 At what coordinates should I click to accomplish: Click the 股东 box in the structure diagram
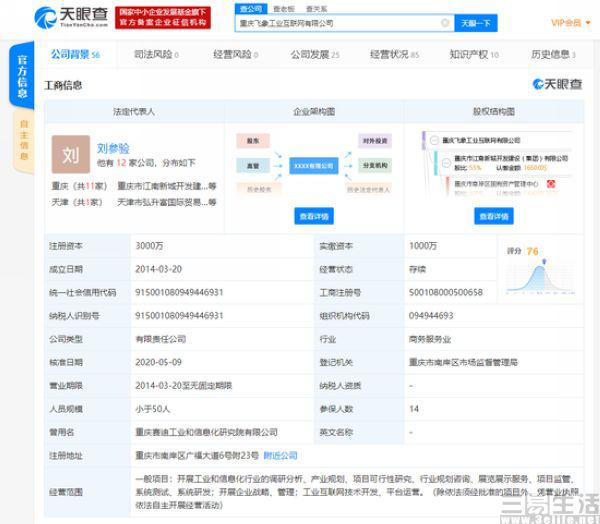pyautogui.click(x=253, y=141)
